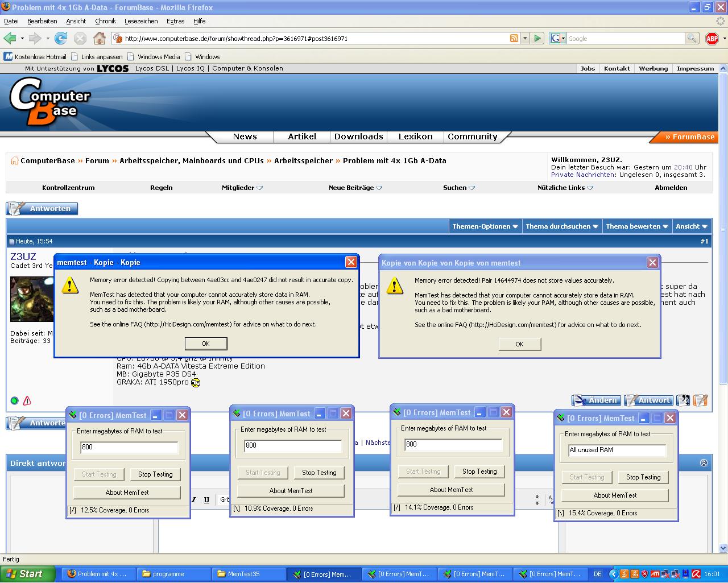Reload the page with the blue refresh icon
Image resolution: width=728 pixels, height=583 pixels.
[x=61, y=38]
